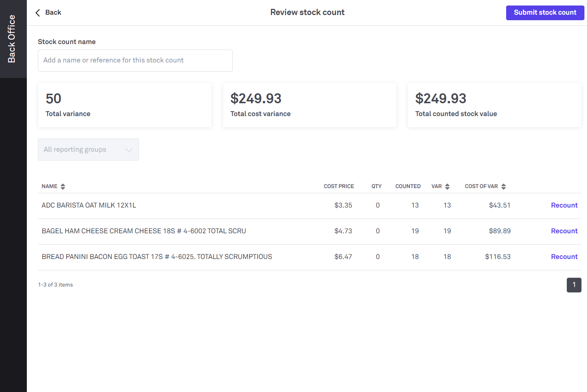Screen dimensions: 587x392
Task: Select the Total counted stock value card
Action: click(494, 105)
